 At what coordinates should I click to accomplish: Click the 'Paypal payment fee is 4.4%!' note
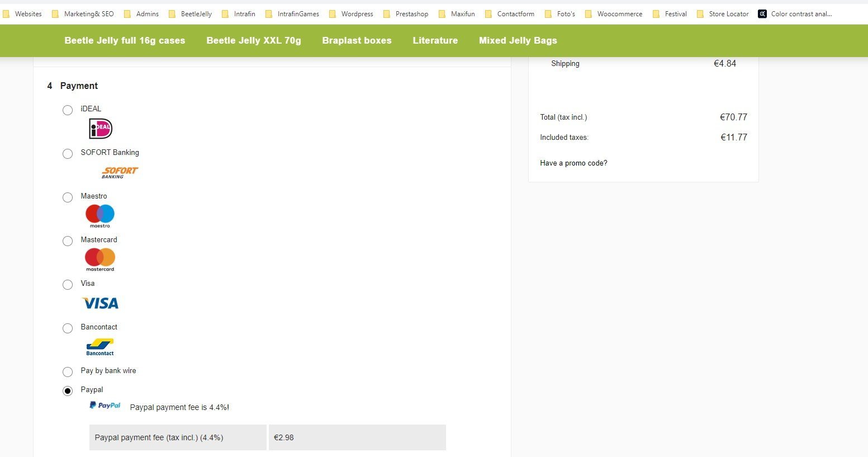(x=179, y=407)
